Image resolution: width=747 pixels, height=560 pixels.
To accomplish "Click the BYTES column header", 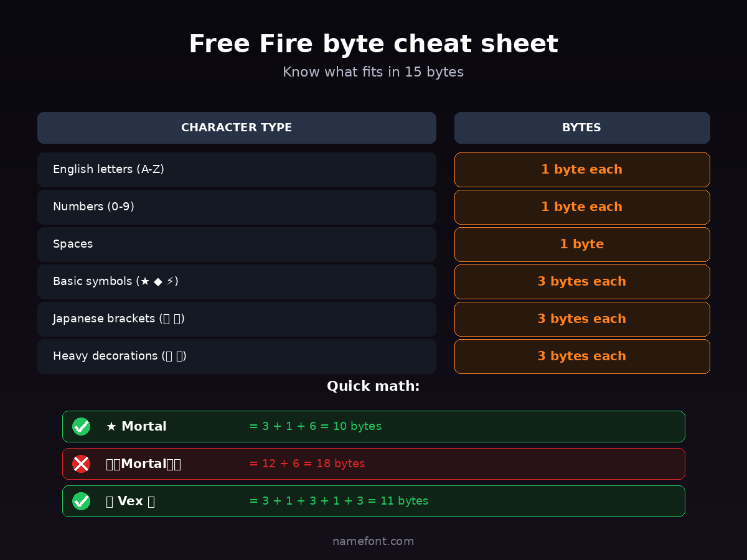I will click(x=581, y=128).
